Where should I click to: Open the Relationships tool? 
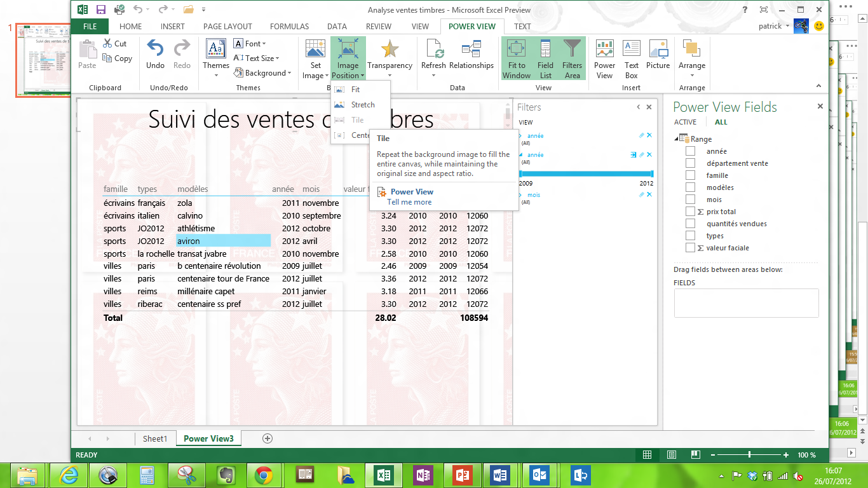(471, 50)
